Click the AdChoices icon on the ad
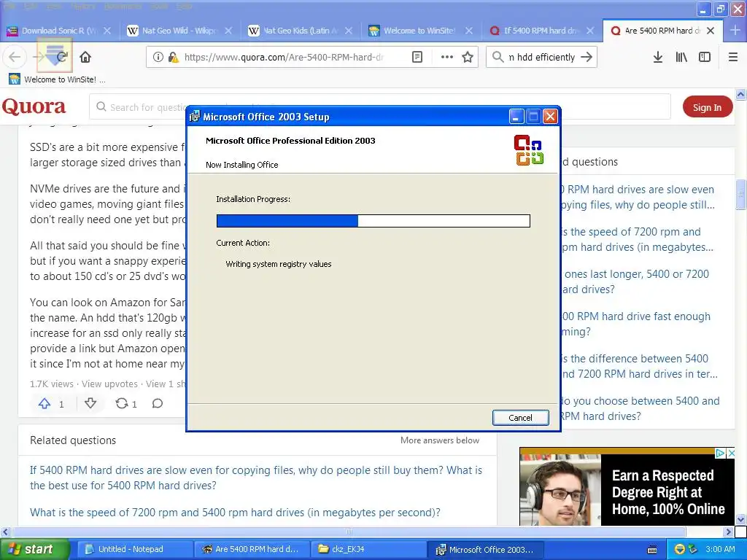The image size is (747, 560). [721, 453]
